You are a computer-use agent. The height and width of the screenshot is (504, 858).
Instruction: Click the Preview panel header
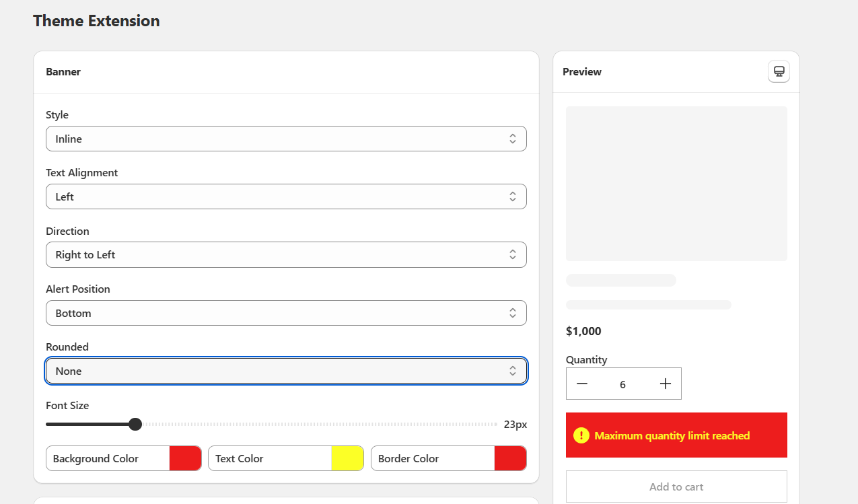point(581,71)
